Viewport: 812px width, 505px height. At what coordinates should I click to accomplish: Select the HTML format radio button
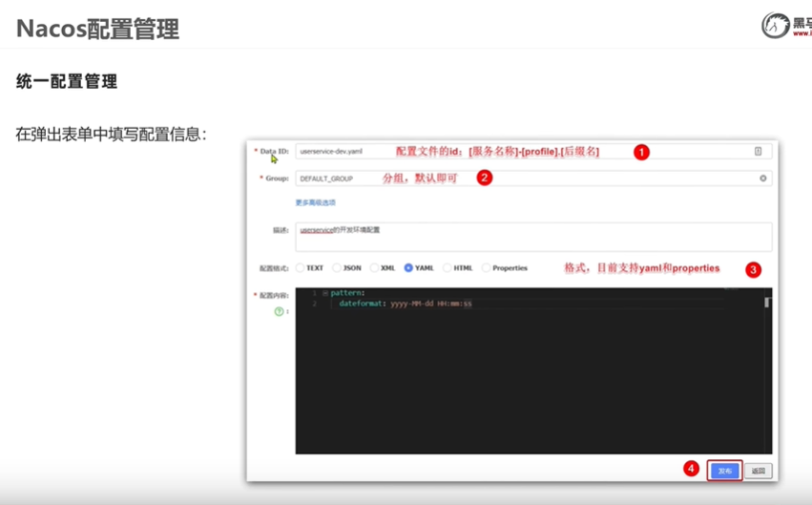pyautogui.click(x=447, y=268)
